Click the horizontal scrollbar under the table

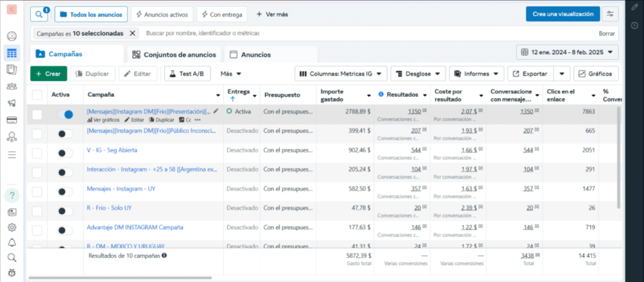pos(120,278)
